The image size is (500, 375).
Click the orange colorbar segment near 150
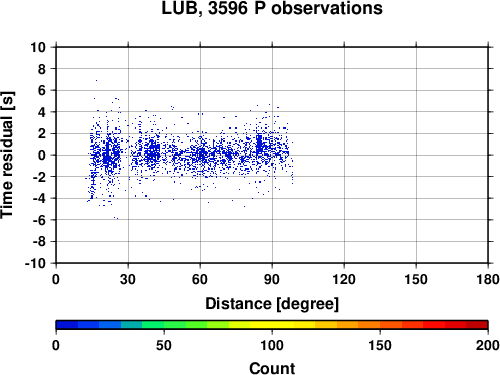coord(380,324)
